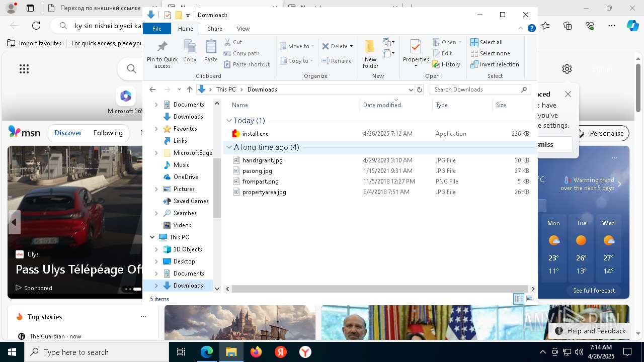Click the New folder icon
The height and width of the screenshot is (362, 644).
(x=370, y=47)
